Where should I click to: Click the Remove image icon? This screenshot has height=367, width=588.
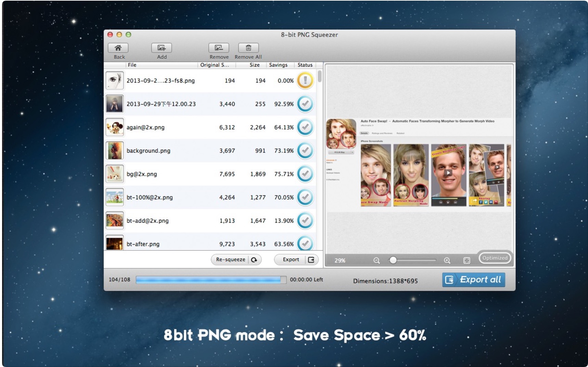coord(219,48)
